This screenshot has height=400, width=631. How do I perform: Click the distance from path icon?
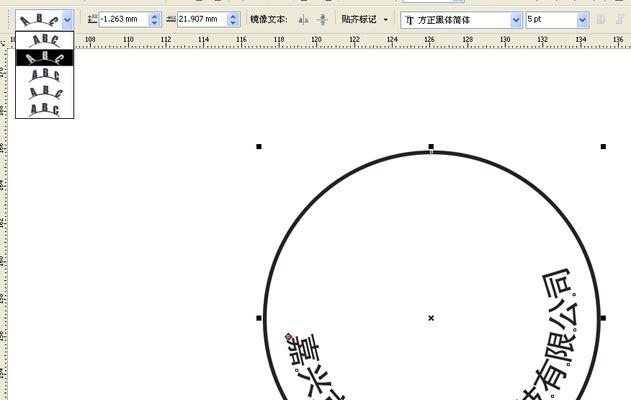coord(93,19)
